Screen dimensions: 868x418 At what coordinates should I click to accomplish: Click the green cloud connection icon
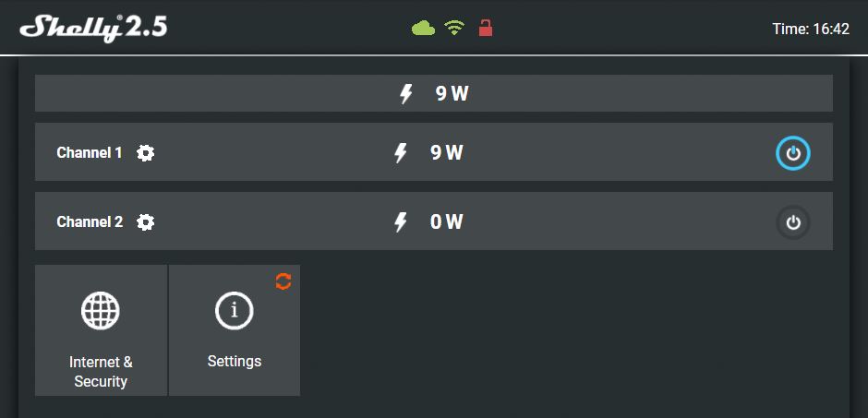[x=424, y=28]
